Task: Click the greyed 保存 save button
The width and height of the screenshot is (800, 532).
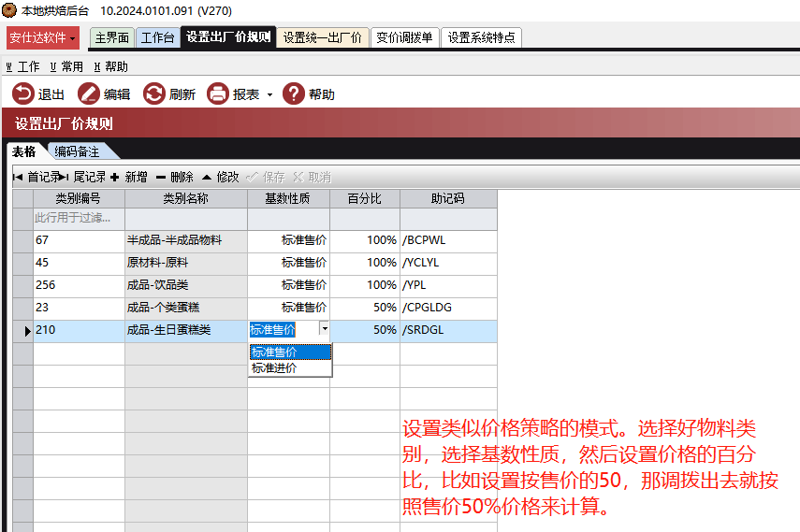Action: pos(266,177)
